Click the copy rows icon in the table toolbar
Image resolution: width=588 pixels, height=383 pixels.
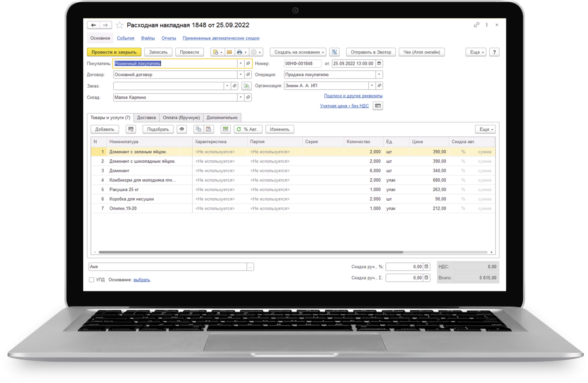tap(198, 129)
